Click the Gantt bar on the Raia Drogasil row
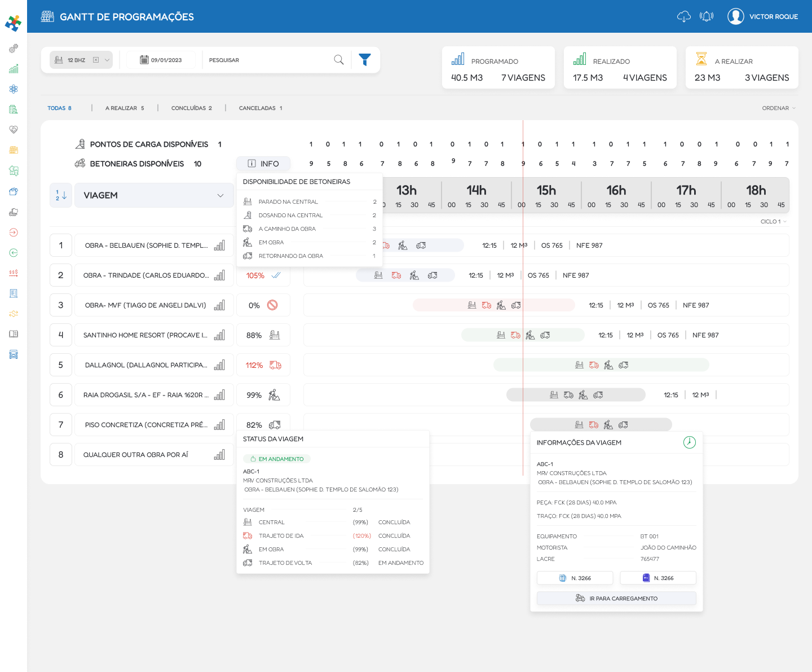The width and height of the screenshot is (812, 672). [575, 395]
